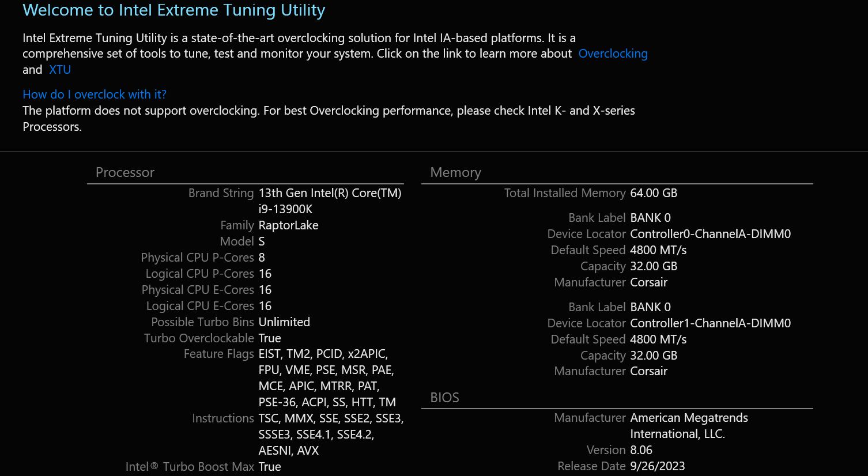This screenshot has width=868, height=476.
Task: Click the Brand String value '13th Gen Intel(R) Core(TM)'
Action: (330, 193)
